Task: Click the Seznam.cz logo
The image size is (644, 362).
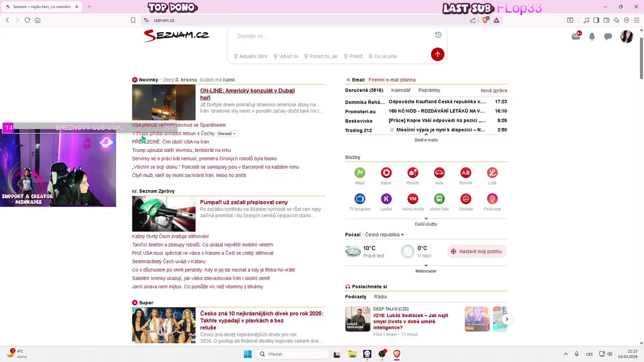Action: click(x=176, y=35)
